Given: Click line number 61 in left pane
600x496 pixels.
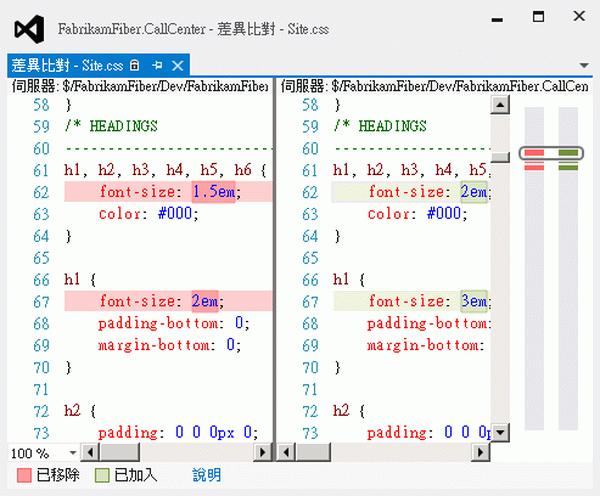Looking at the screenshot, I should tap(41, 170).
